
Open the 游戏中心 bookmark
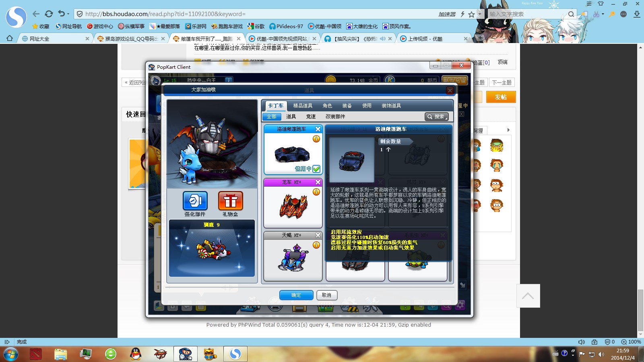pyautogui.click(x=100, y=26)
